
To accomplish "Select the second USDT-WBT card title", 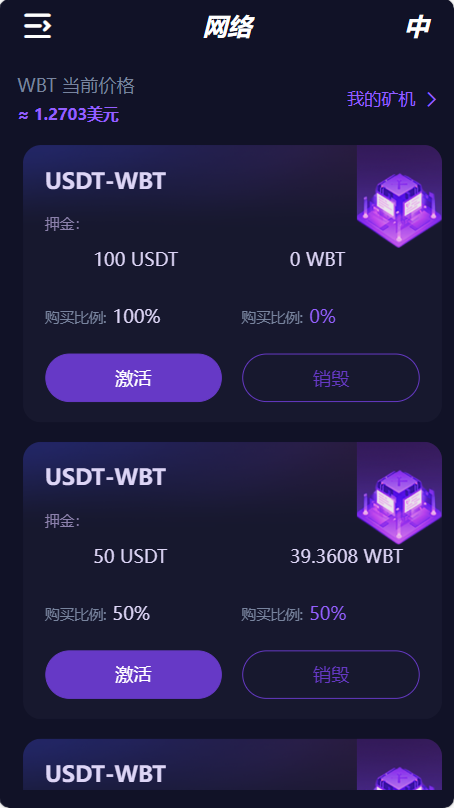I will click(x=106, y=477).
